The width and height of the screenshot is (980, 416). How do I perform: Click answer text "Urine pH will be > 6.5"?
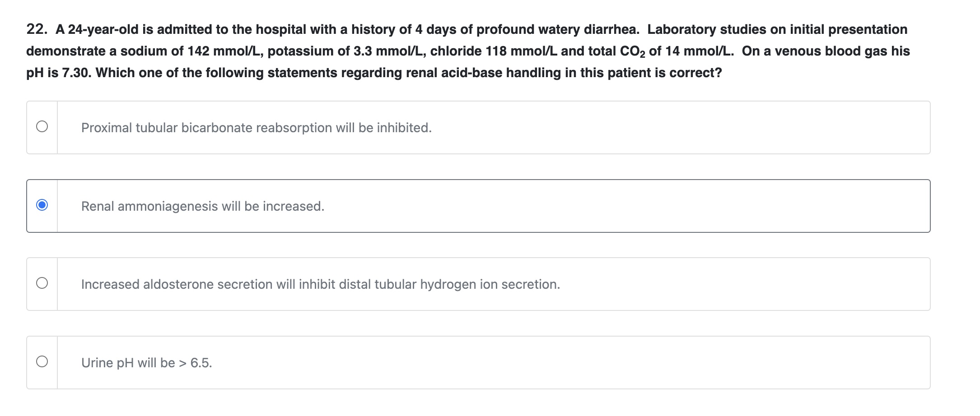(x=146, y=363)
